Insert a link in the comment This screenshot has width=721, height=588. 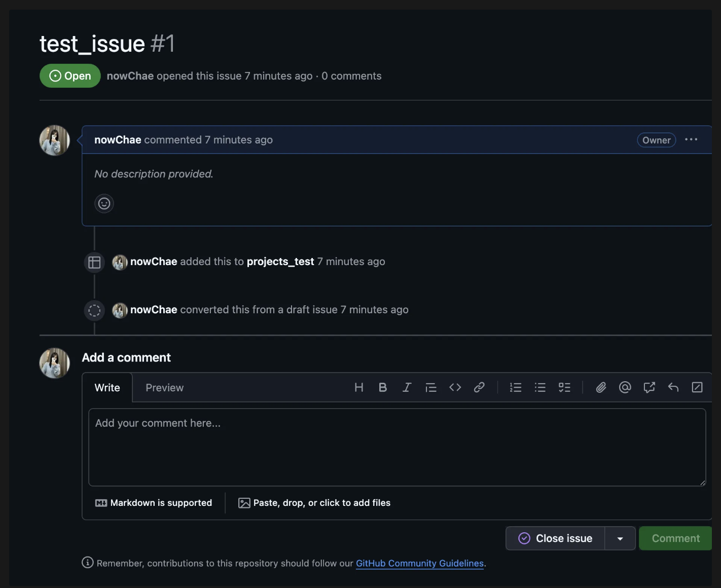(x=479, y=387)
